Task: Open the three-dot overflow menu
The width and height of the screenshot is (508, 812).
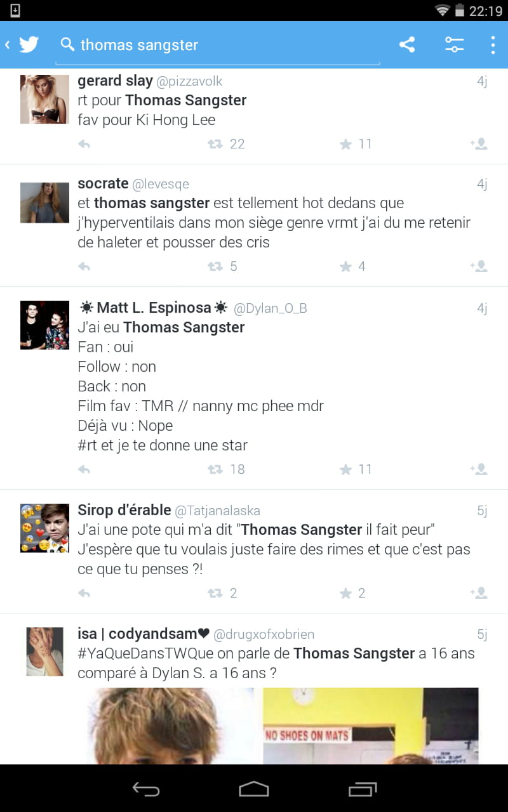Action: tap(493, 44)
